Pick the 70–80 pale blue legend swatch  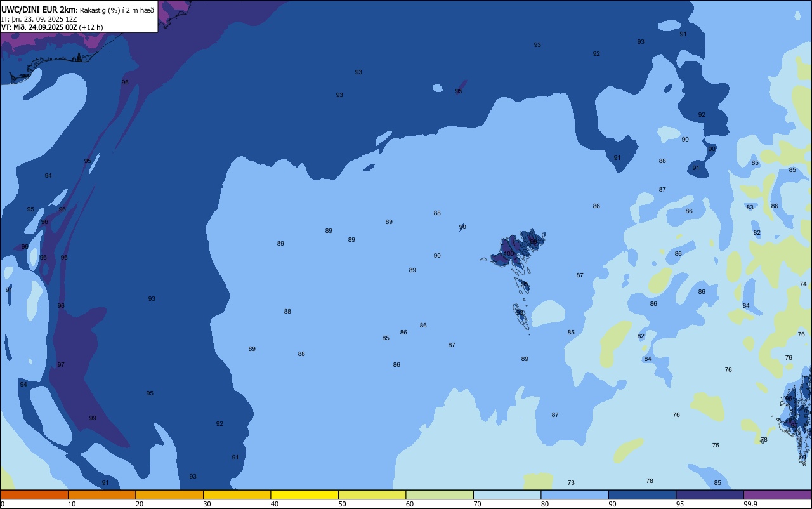pyautogui.click(x=507, y=494)
